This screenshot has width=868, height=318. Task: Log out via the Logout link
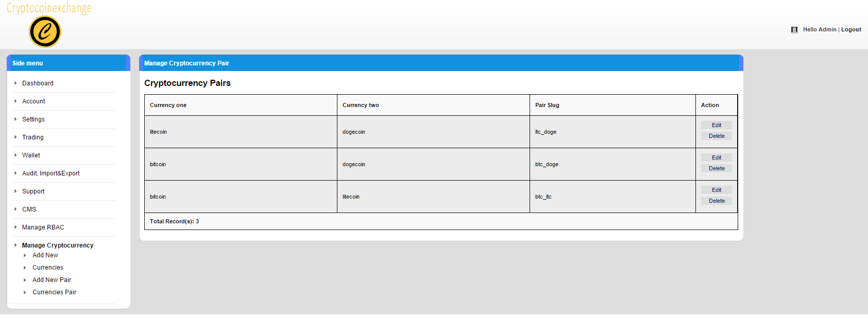tap(851, 30)
